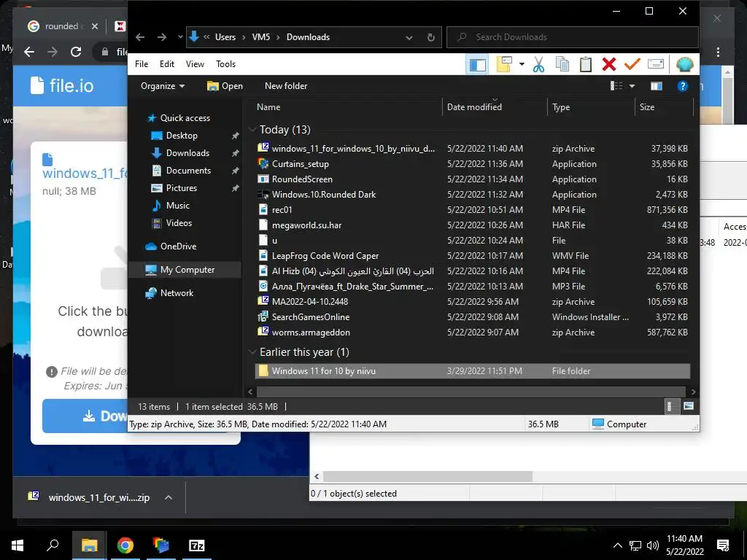Viewport: 747px width, 560px height.
Task: Click the file list horizontal scrollbar
Action: (x=472, y=392)
